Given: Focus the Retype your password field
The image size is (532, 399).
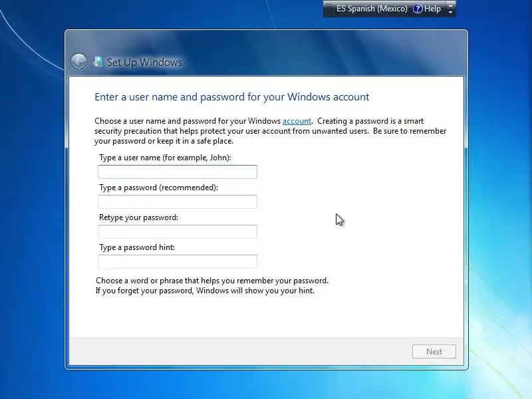Looking at the screenshot, I should (178, 231).
